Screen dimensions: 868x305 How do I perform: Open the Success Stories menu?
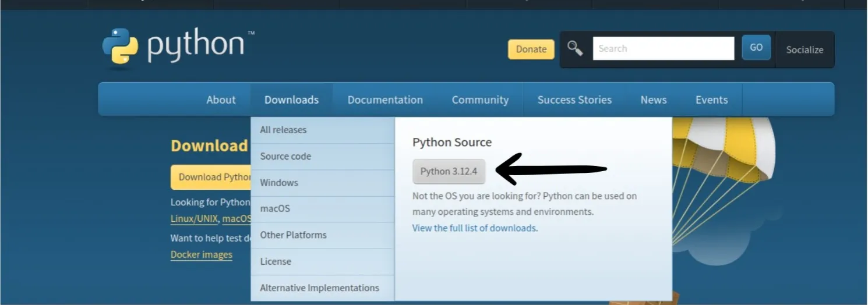(x=574, y=100)
